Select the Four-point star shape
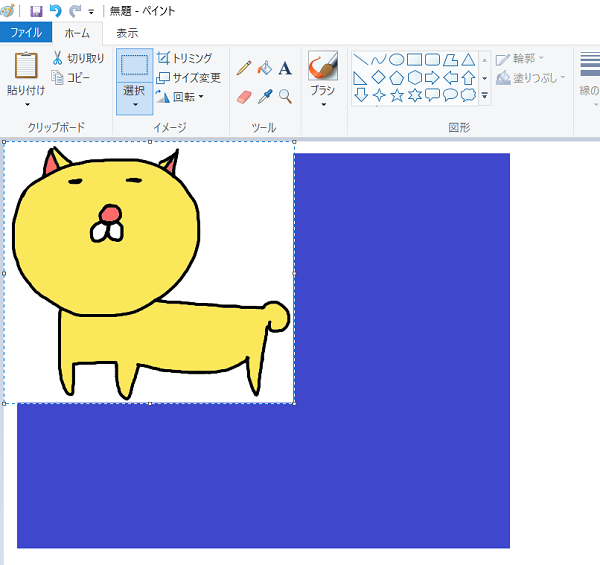 pos(378,95)
